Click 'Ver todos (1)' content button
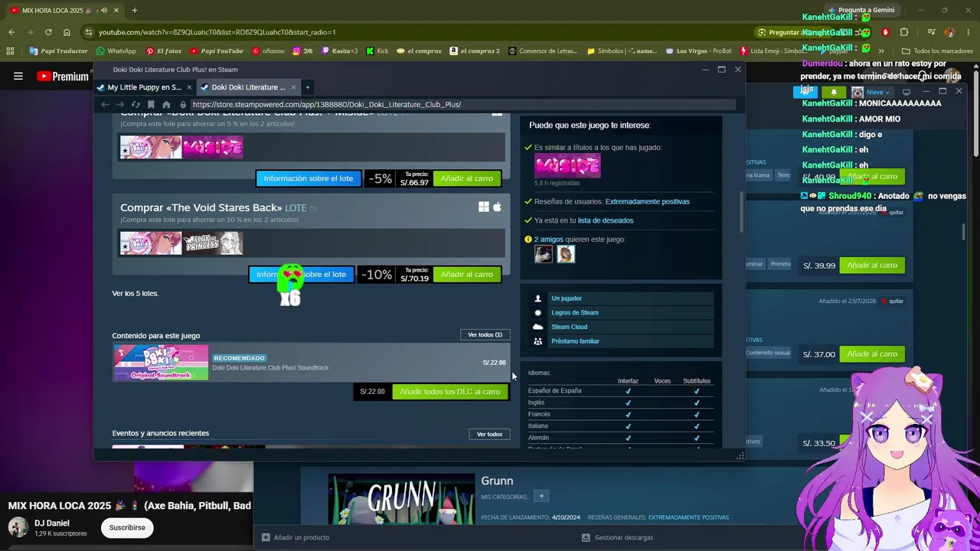This screenshot has height=551, width=980. [485, 334]
